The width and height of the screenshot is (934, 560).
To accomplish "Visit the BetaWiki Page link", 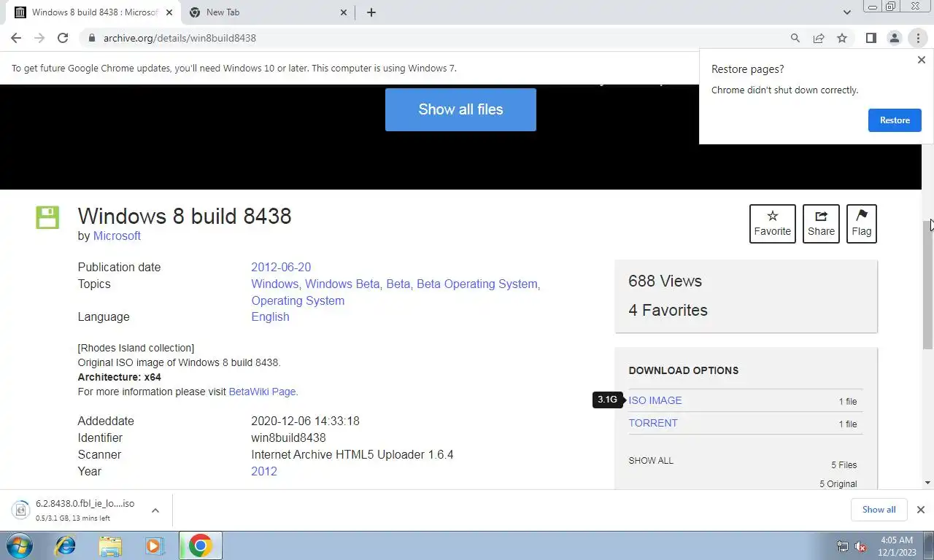I will tap(262, 392).
